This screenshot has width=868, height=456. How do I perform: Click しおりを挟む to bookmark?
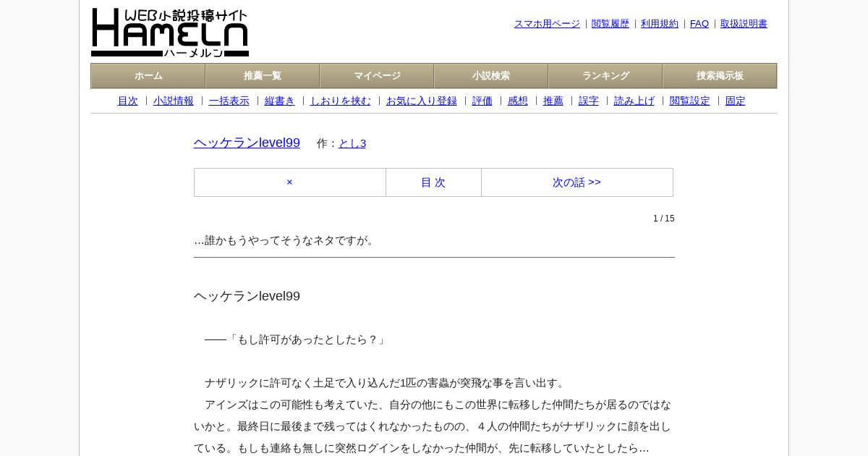(x=341, y=101)
